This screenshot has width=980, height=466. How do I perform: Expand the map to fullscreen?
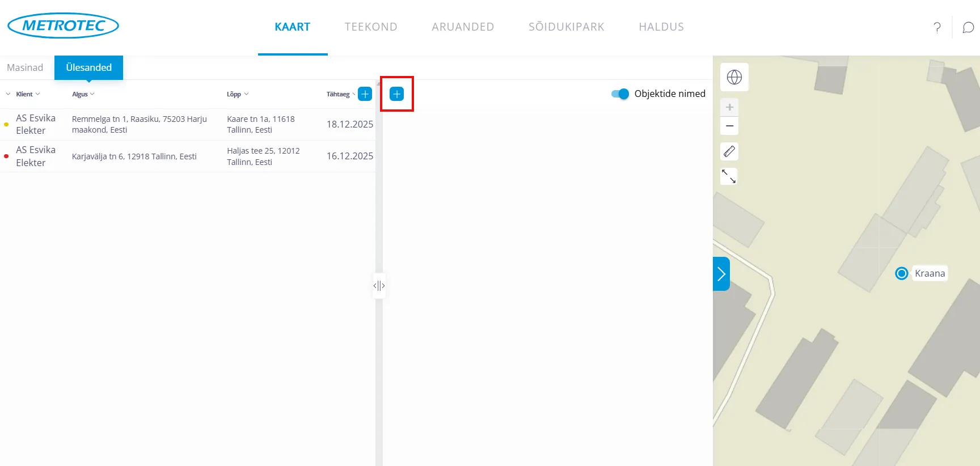pyautogui.click(x=729, y=176)
